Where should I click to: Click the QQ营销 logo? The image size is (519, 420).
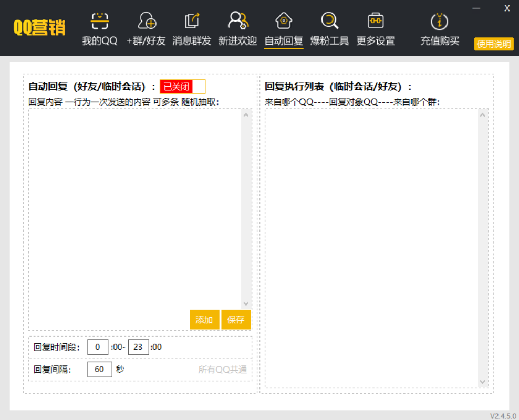[x=39, y=27]
